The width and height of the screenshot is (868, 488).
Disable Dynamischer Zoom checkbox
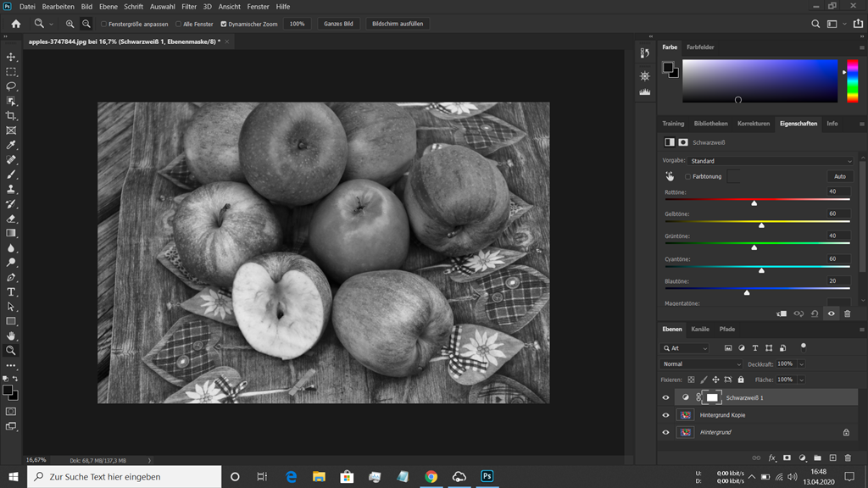(224, 24)
